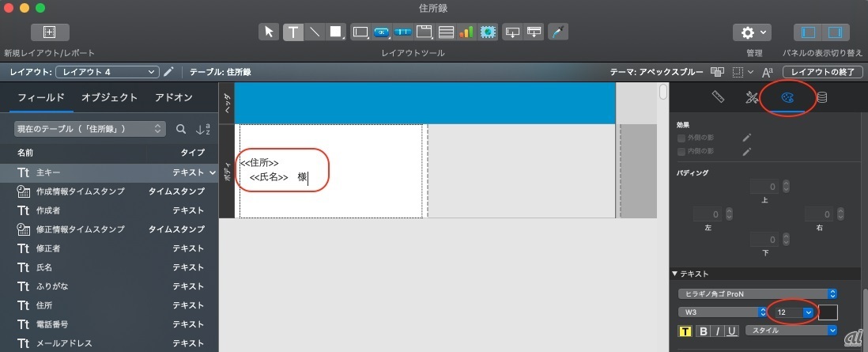Open the current table dropdown
Screen dimensions: 868x352
[x=89, y=129]
